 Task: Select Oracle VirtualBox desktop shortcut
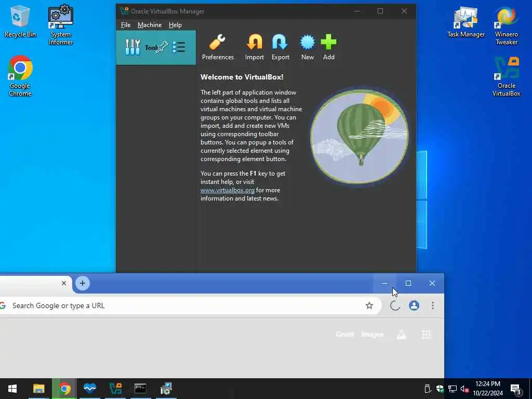506,77
